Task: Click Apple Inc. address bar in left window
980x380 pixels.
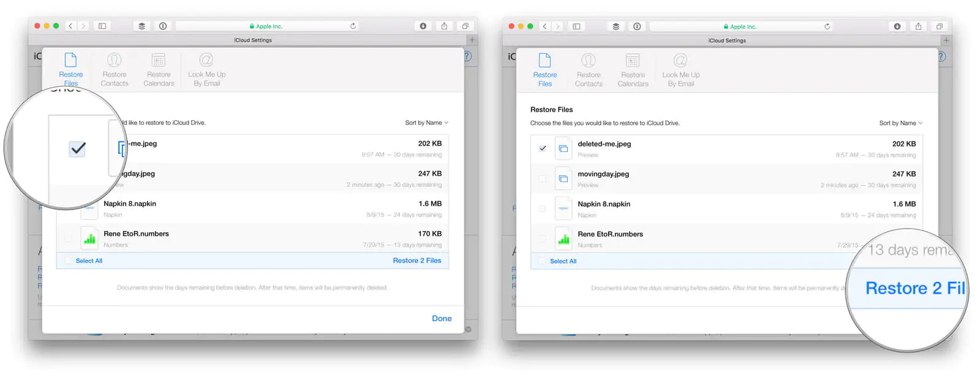Action: tap(267, 26)
